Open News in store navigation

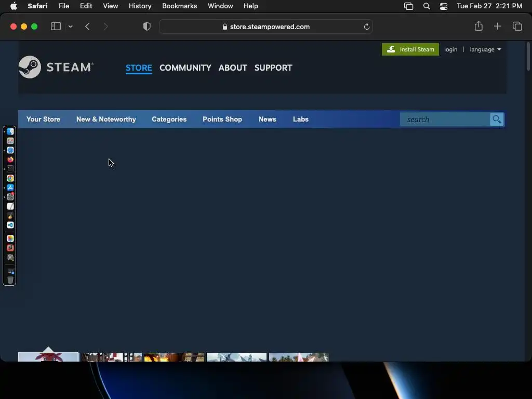268,119
